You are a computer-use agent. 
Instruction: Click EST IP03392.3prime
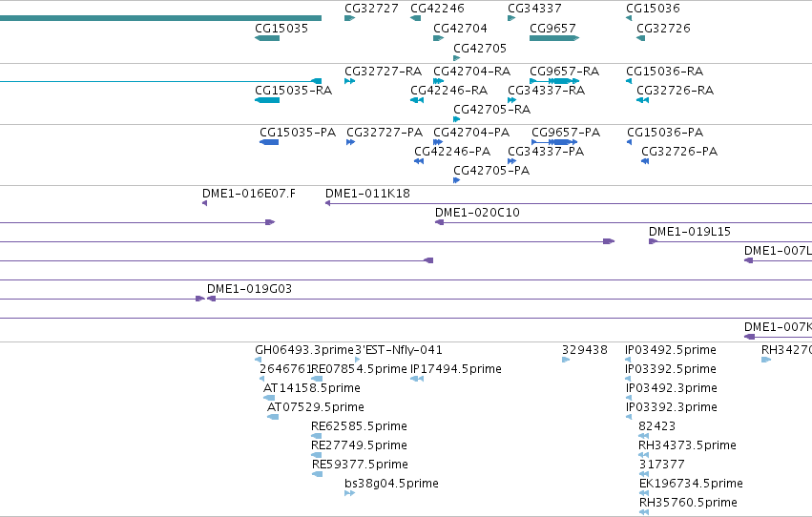[x=671, y=408]
